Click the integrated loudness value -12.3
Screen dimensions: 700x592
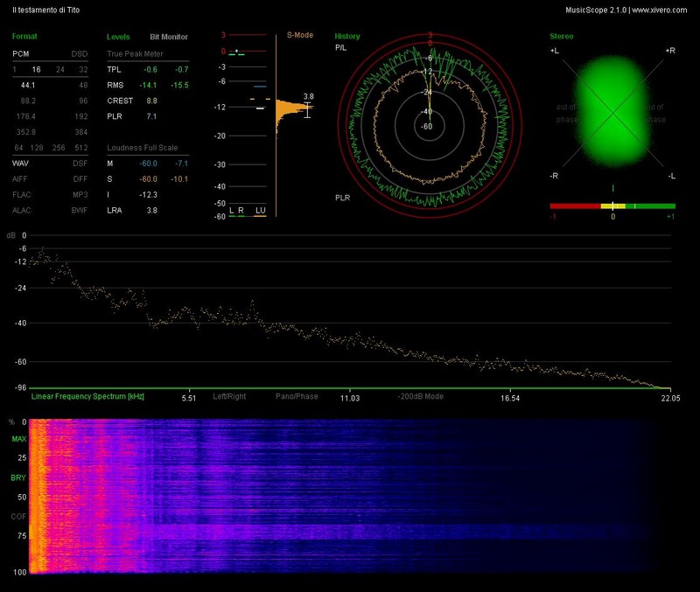tap(148, 194)
